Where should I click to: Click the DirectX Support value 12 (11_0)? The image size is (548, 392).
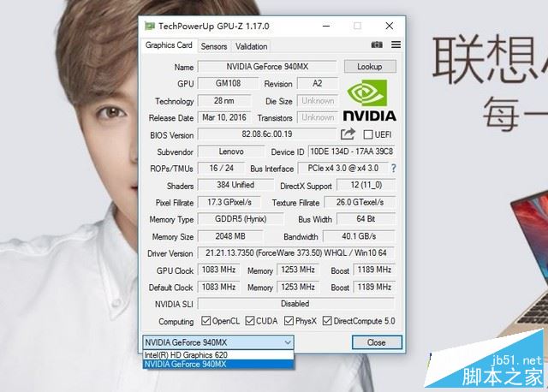[366, 185]
